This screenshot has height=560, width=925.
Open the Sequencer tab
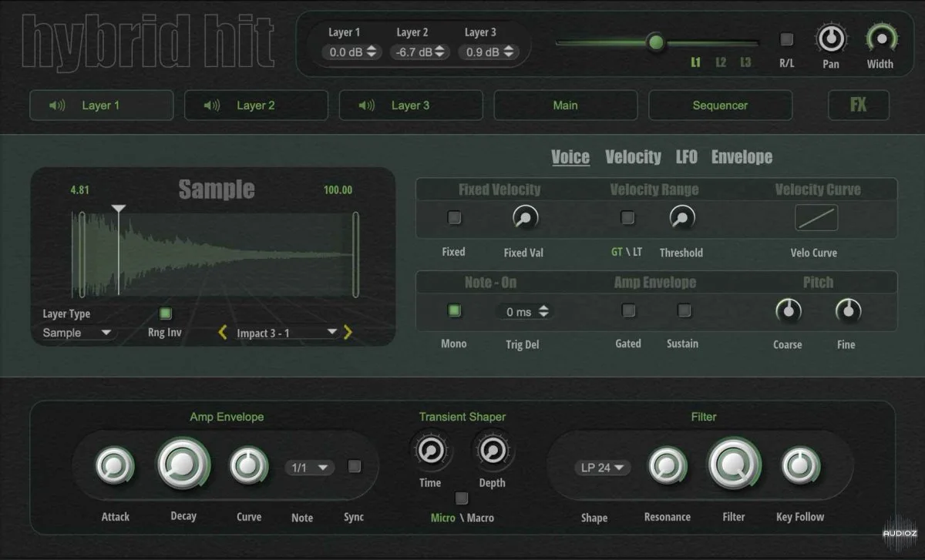tap(720, 106)
